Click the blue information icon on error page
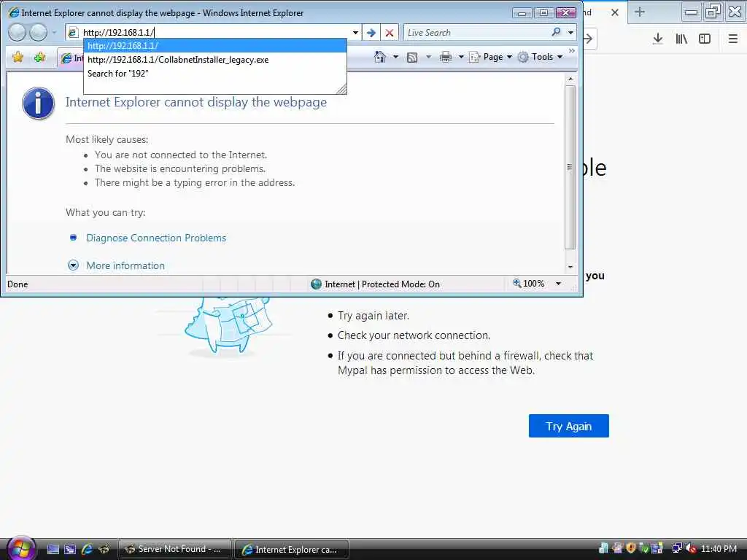The image size is (747, 560). (x=38, y=104)
